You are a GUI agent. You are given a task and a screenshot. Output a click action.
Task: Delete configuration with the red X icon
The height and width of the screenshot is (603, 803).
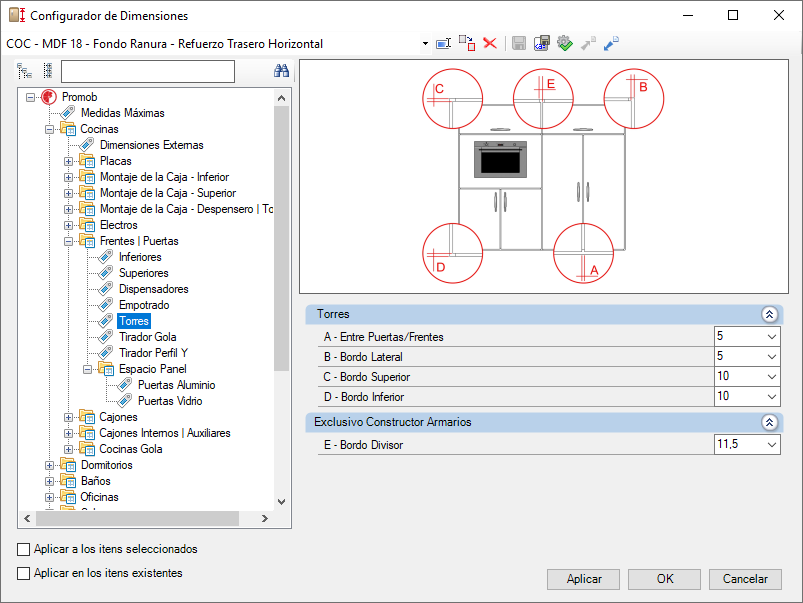click(490, 43)
